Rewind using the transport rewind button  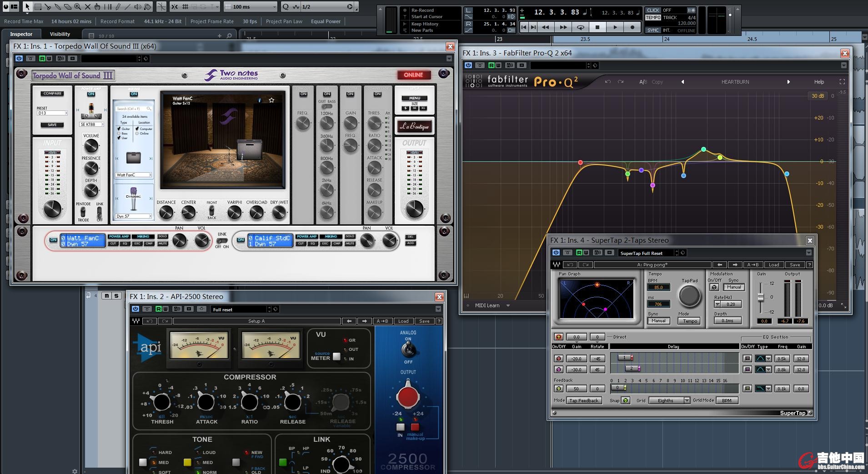[x=545, y=27]
